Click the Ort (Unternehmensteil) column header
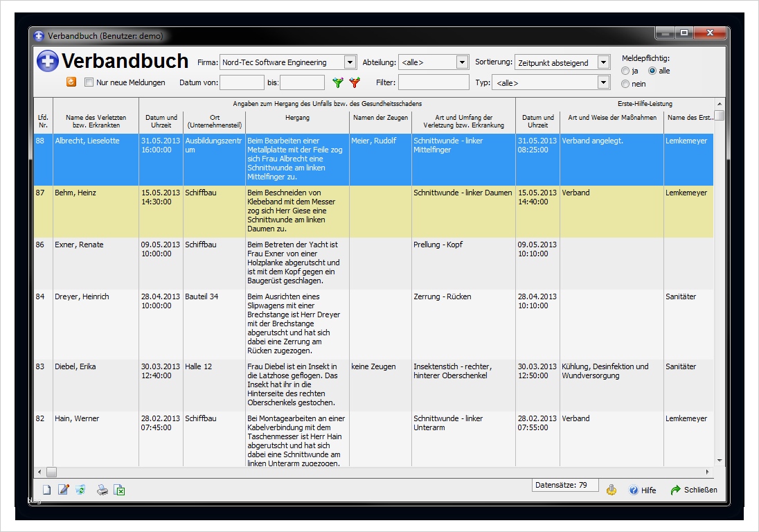 pyautogui.click(x=215, y=121)
